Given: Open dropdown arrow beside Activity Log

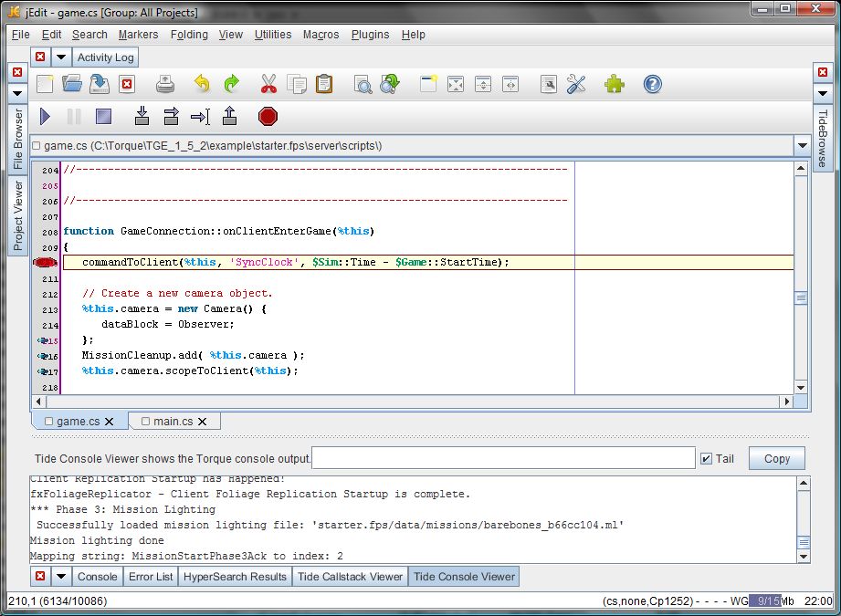Looking at the screenshot, I should click(x=60, y=57).
